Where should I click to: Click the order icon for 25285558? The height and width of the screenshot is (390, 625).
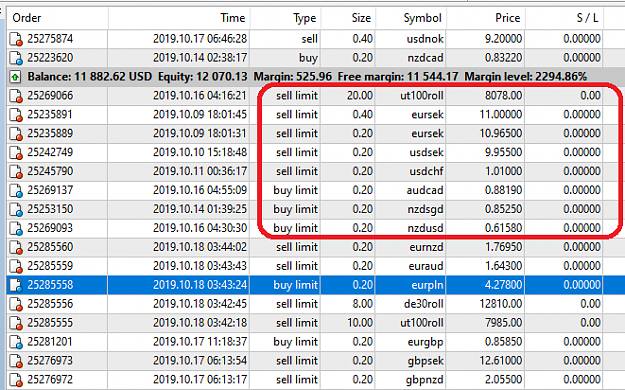pyautogui.click(x=16, y=286)
